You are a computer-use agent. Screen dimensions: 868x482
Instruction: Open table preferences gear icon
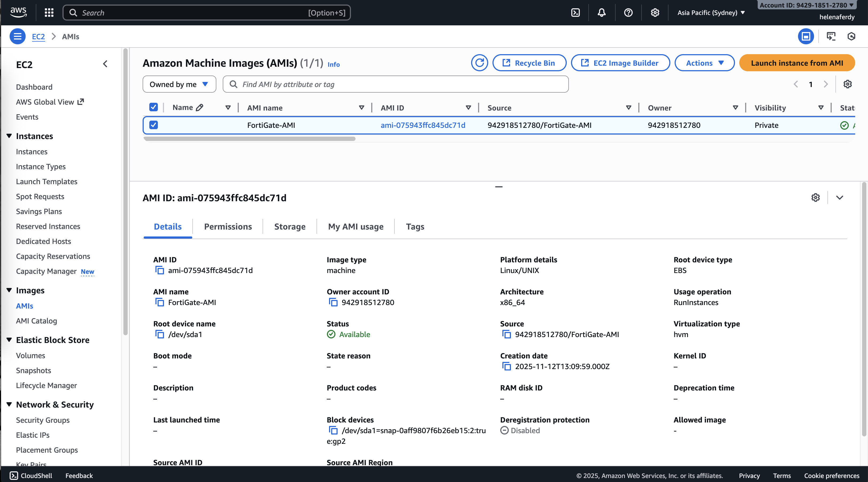[x=847, y=84]
